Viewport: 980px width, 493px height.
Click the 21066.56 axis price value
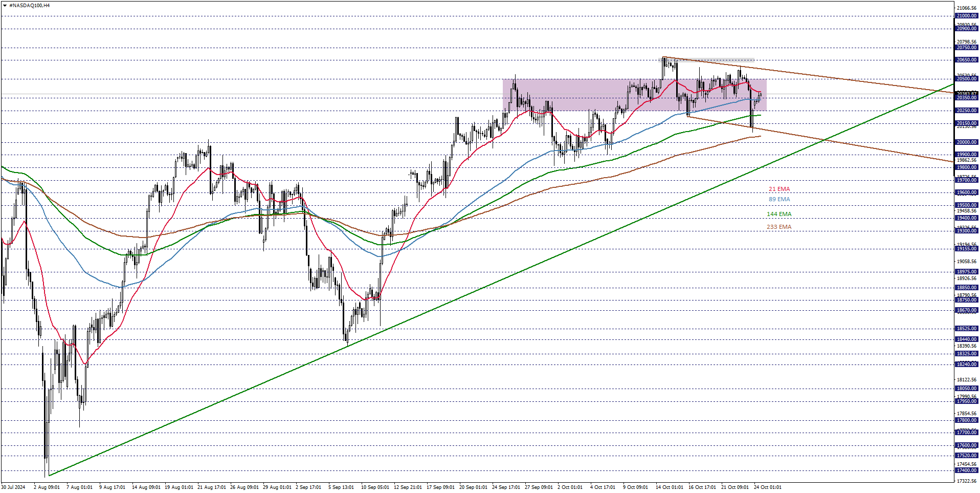(966, 8)
